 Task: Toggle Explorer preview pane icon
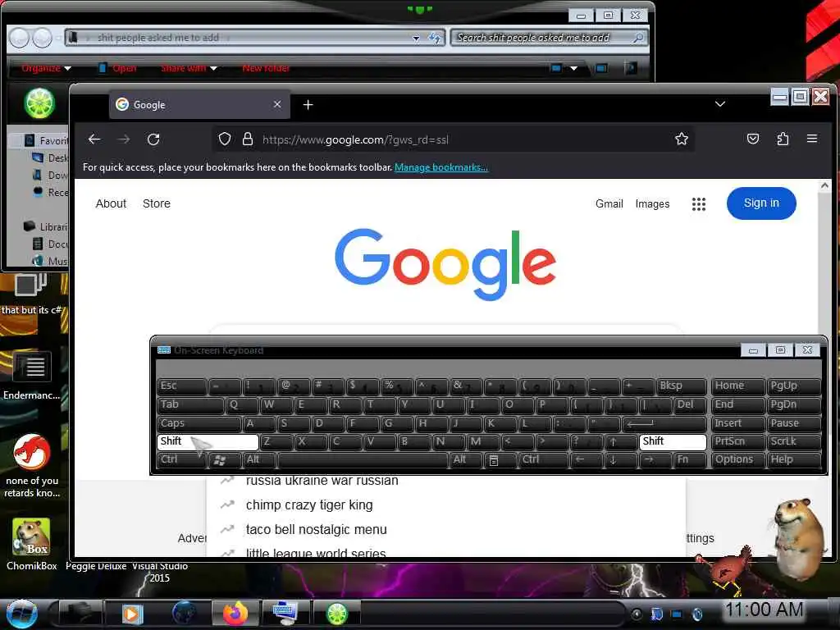click(x=601, y=68)
